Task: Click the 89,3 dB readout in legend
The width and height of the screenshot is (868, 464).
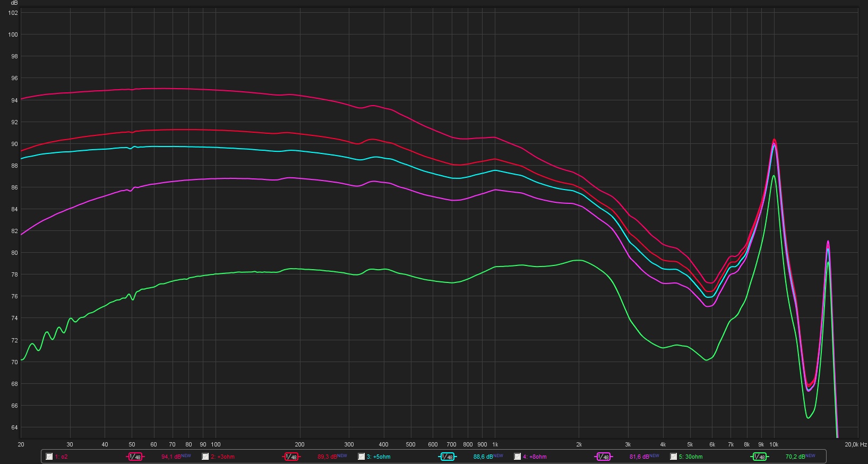Action: [x=327, y=457]
